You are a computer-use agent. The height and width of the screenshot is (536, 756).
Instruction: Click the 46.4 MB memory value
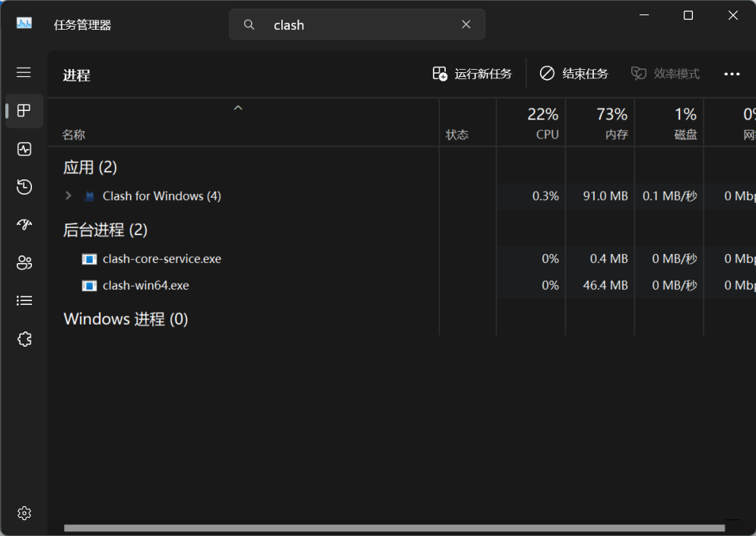(x=605, y=285)
